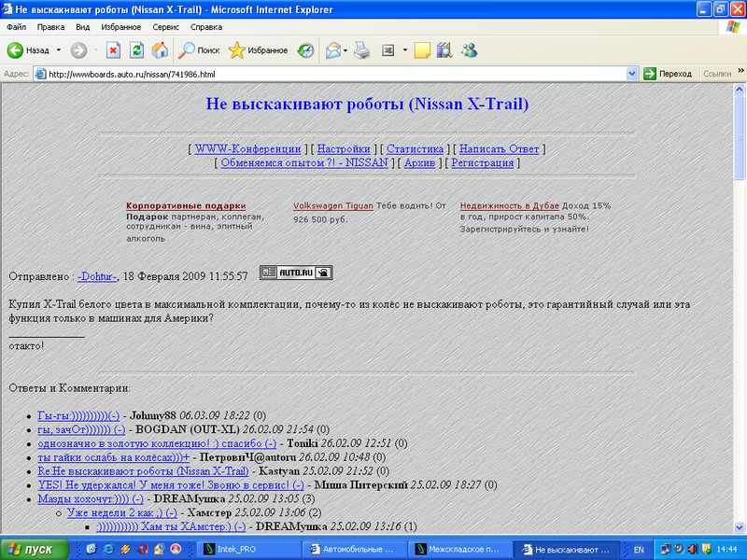Print the page using the printer icon
The image size is (747, 560).
pyautogui.click(x=362, y=50)
